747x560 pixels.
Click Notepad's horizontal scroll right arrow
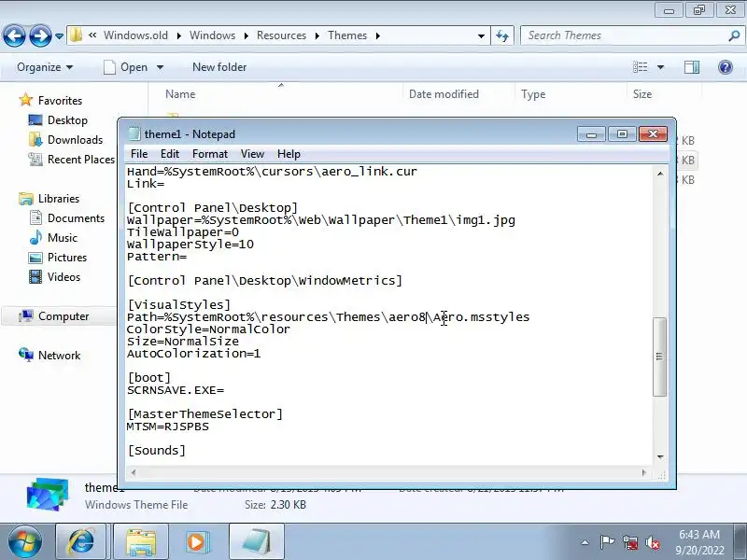click(644, 472)
